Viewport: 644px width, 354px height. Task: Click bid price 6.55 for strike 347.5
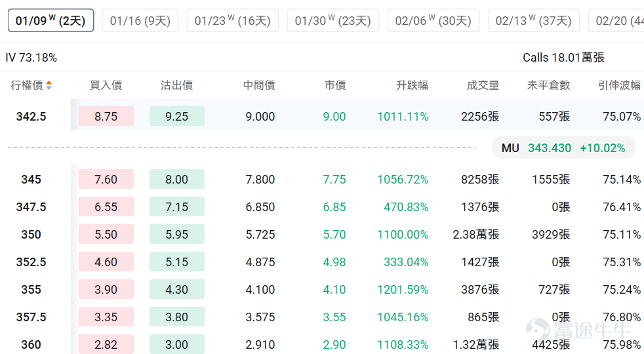[x=106, y=206]
